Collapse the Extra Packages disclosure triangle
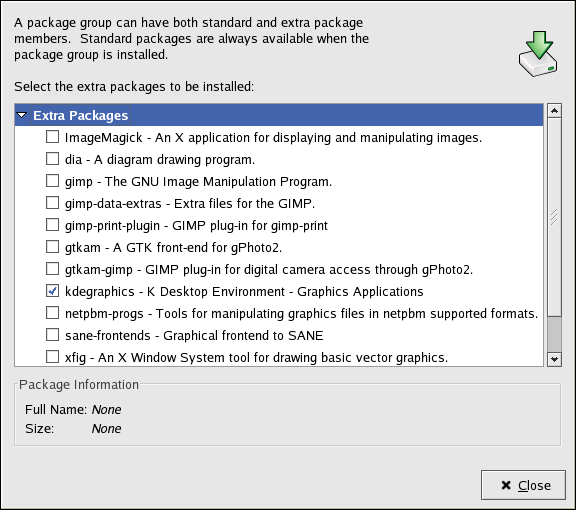 tap(22, 115)
